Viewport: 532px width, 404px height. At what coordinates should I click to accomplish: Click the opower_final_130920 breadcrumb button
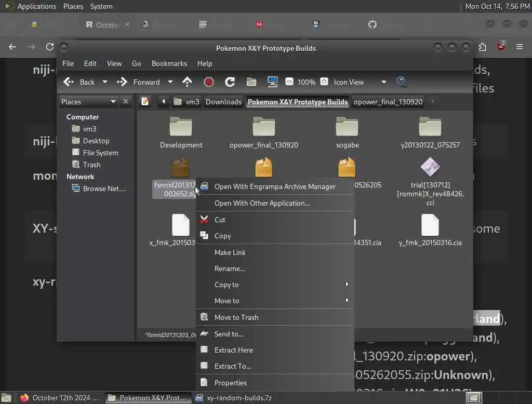(x=388, y=102)
